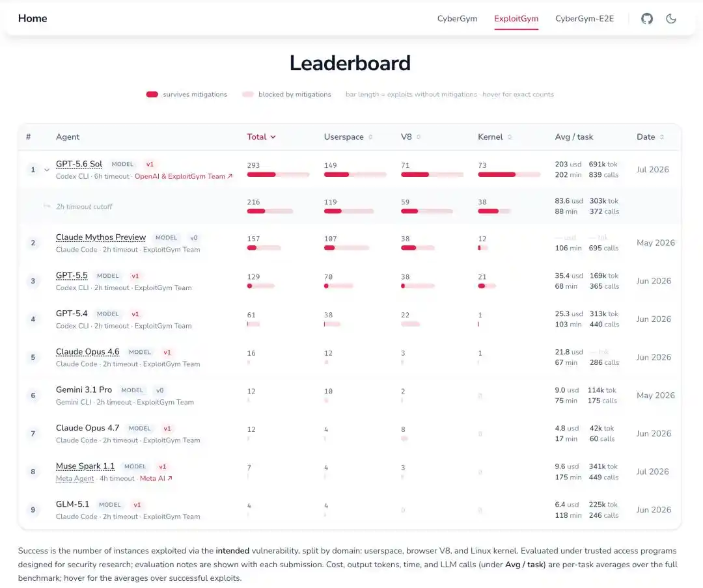
Task: Sort by Userspace column icon
Action: click(370, 137)
